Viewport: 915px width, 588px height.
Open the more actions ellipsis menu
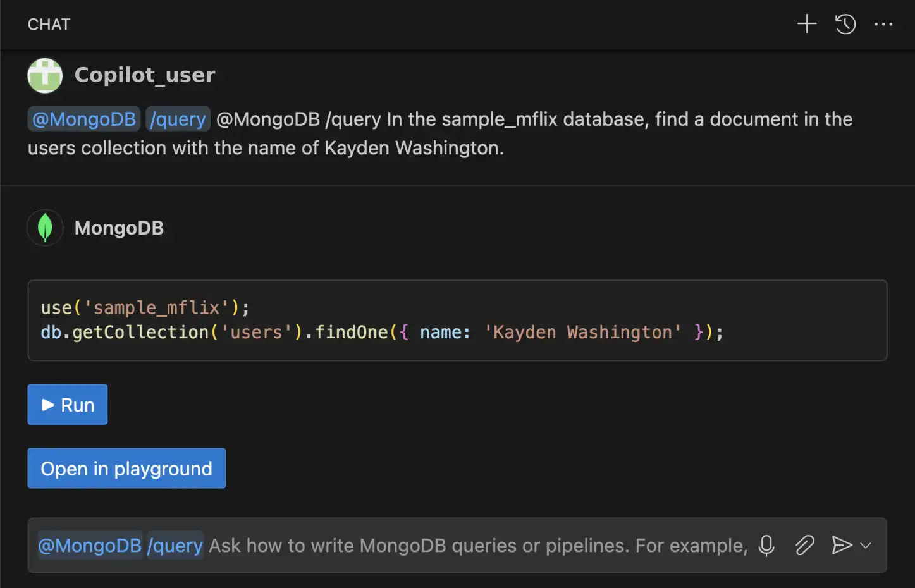(x=883, y=24)
